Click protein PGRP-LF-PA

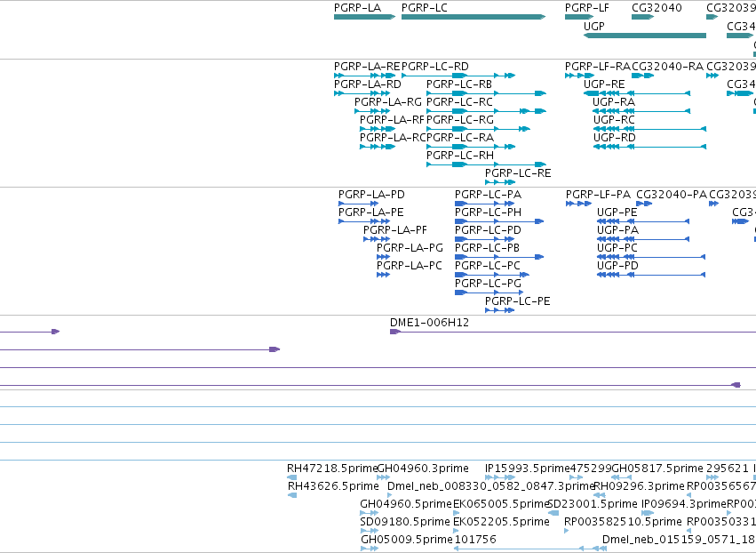click(578, 204)
